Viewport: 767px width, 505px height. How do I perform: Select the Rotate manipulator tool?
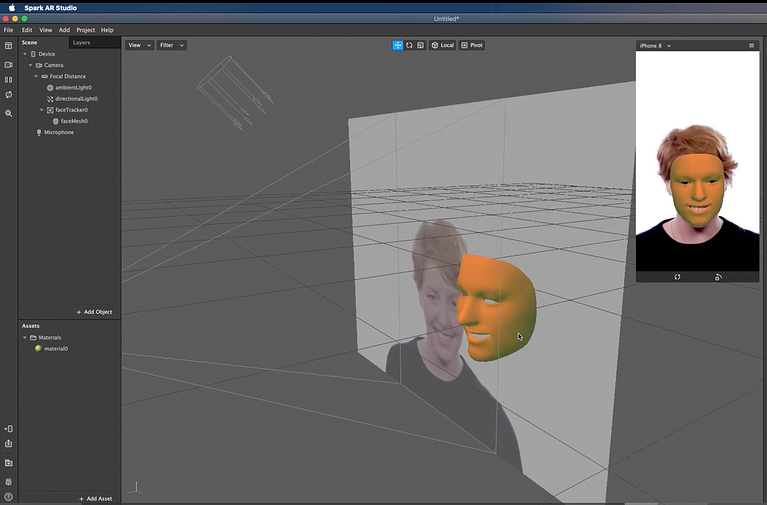tap(409, 45)
